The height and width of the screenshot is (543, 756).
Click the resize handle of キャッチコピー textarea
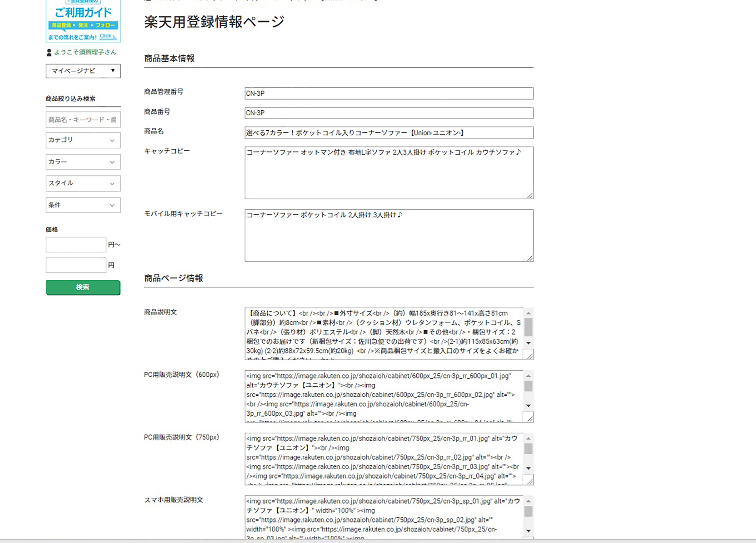point(530,195)
